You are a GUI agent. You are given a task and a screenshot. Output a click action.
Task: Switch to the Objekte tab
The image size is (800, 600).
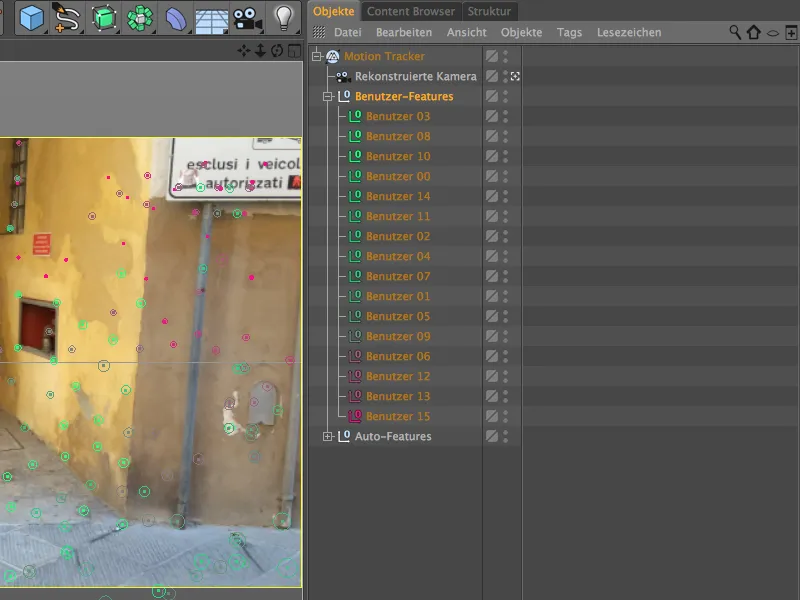[334, 11]
